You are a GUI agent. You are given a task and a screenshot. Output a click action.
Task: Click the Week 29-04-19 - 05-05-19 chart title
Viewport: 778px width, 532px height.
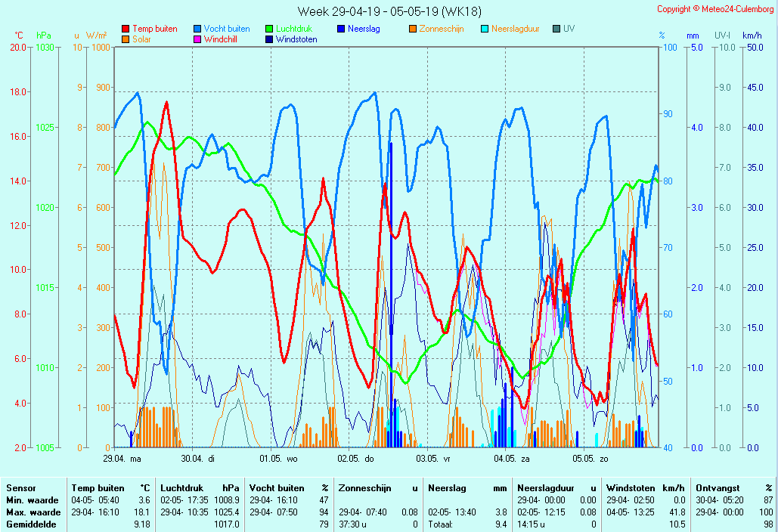click(389, 11)
